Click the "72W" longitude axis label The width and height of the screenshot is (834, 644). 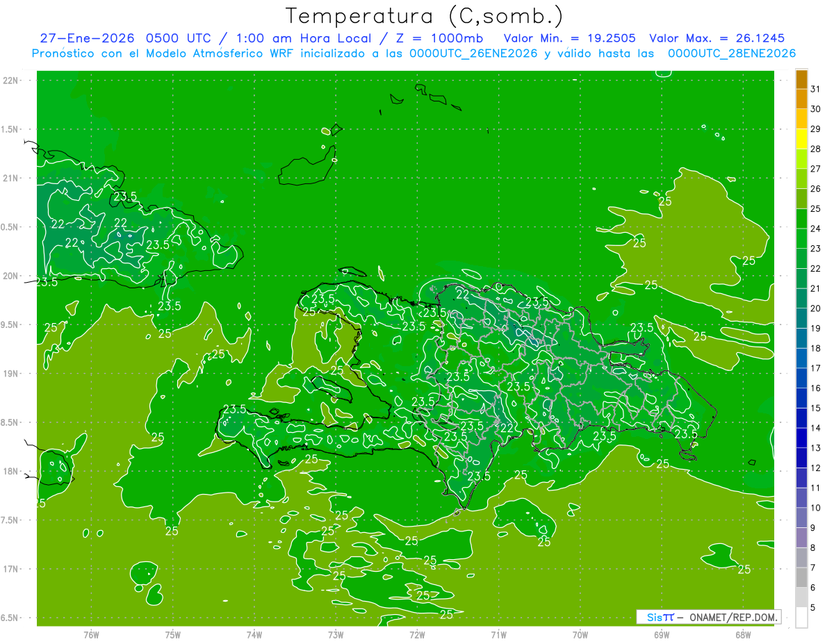pos(417,634)
